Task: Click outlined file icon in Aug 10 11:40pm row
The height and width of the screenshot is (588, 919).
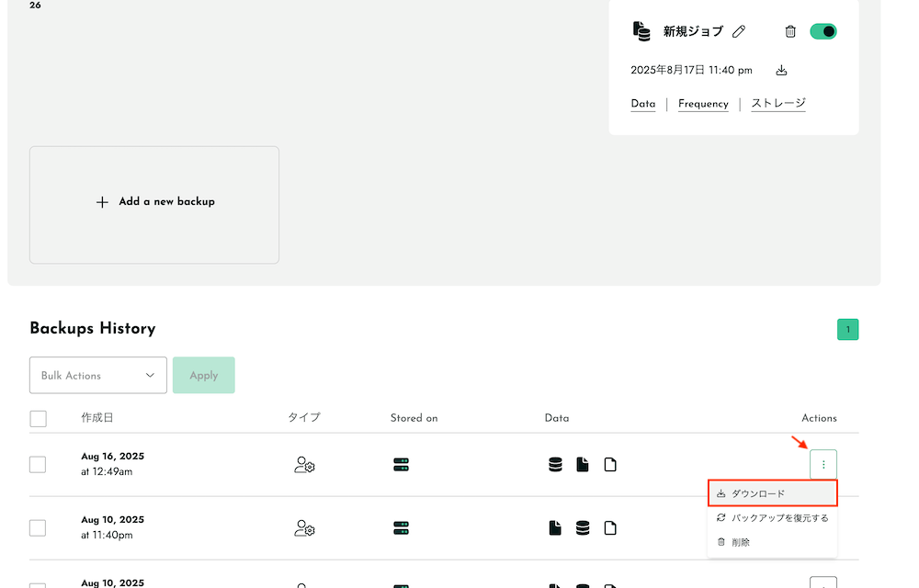Action: coord(610,528)
